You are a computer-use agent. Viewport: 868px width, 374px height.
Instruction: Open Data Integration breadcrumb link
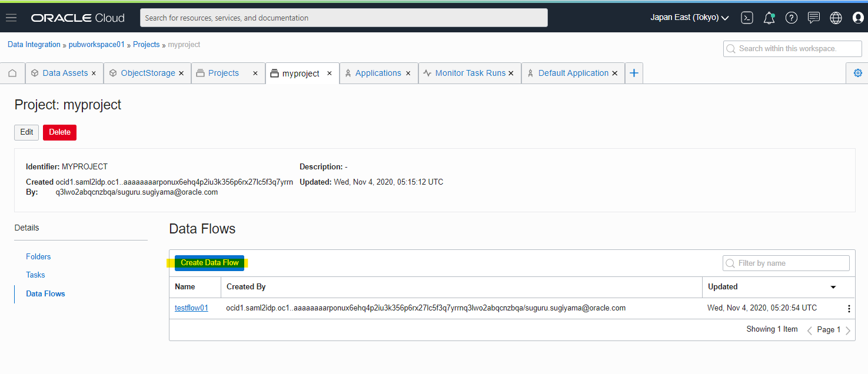[x=34, y=45]
